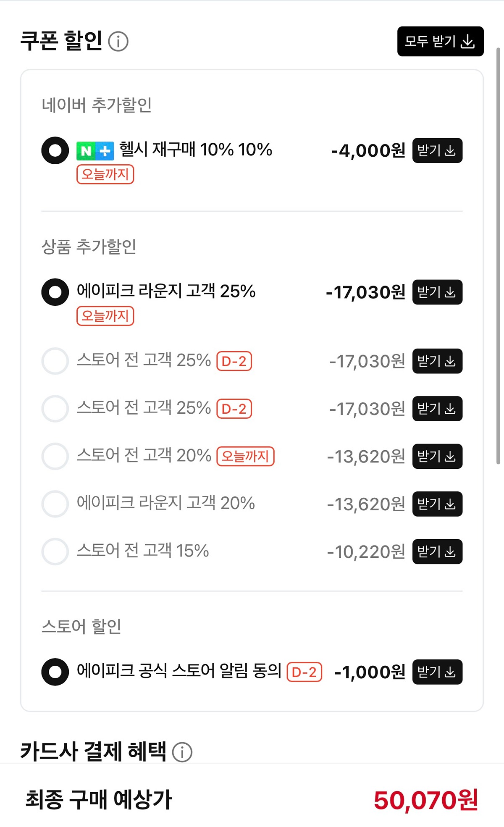504x827 pixels.
Task: Click the vertical scrollbar on the right
Action: pos(499,256)
